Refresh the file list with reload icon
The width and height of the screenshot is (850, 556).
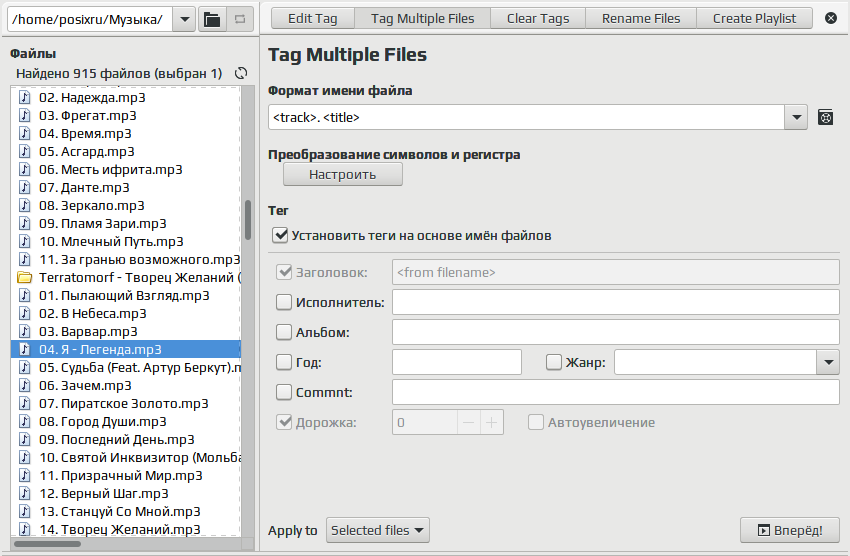241,73
